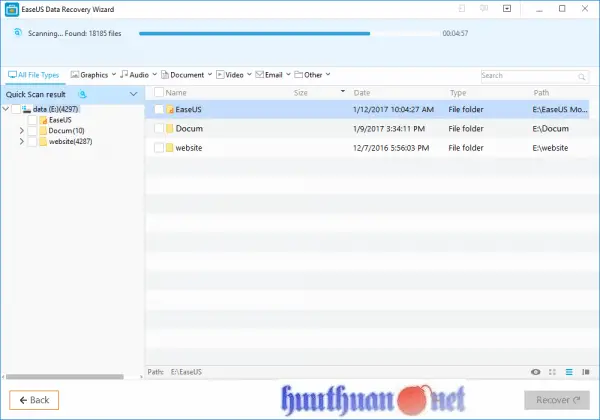600x420 pixels.
Task: Click EaseUS folder icon in the tree
Action: coord(43,120)
